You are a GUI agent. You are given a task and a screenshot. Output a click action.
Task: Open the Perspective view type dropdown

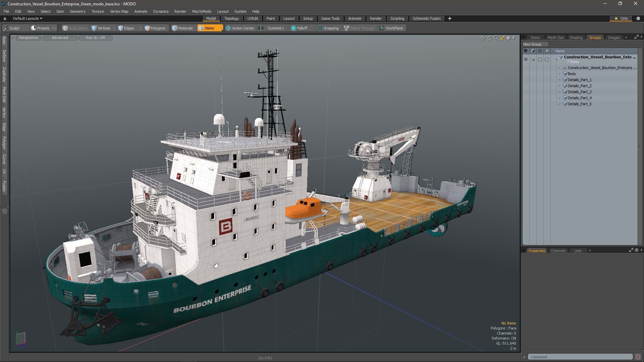point(28,38)
